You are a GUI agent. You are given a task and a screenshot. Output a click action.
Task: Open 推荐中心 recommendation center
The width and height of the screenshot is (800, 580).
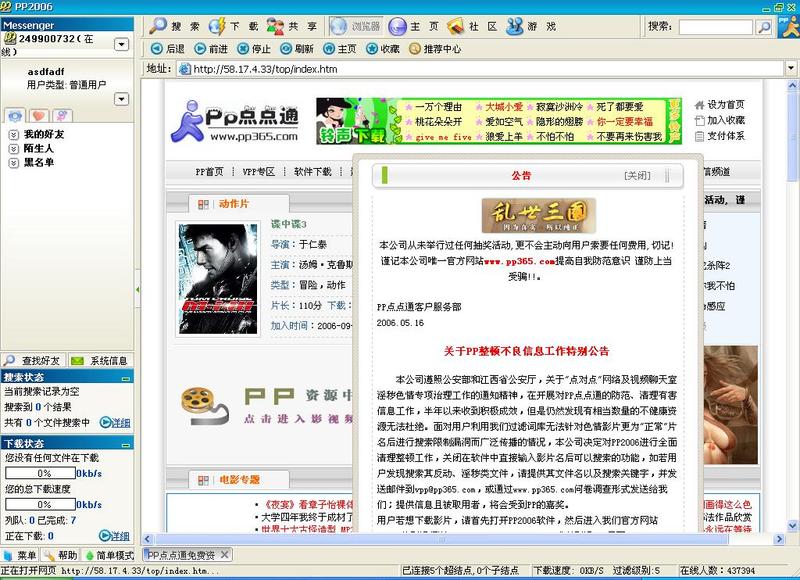pos(435,48)
